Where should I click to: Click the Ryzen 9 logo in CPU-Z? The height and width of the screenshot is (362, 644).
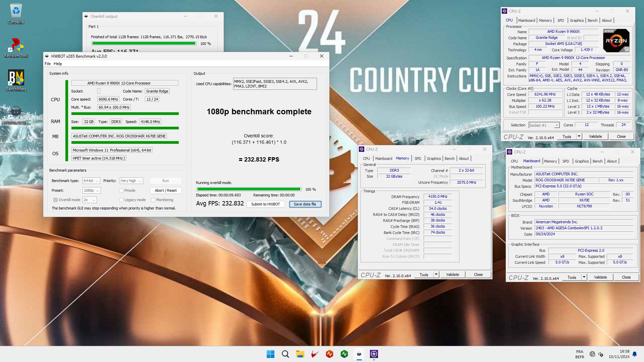click(616, 41)
